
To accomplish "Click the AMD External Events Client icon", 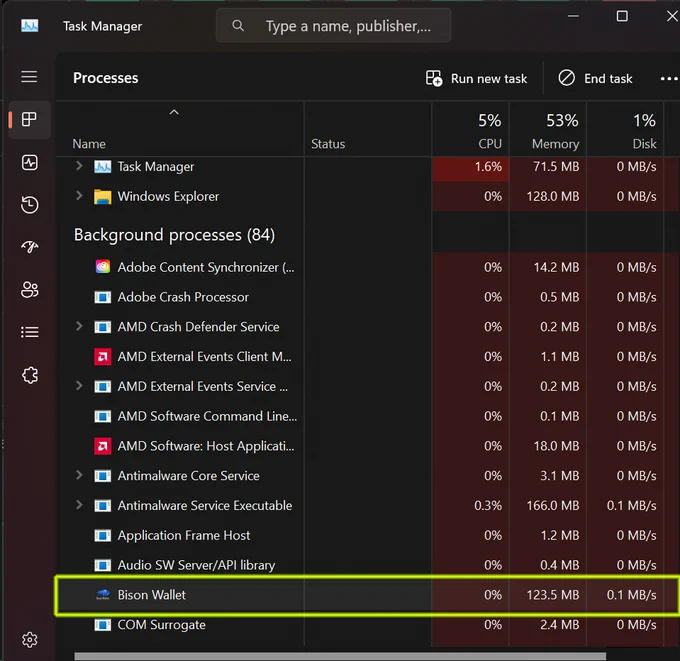I will [x=103, y=357].
